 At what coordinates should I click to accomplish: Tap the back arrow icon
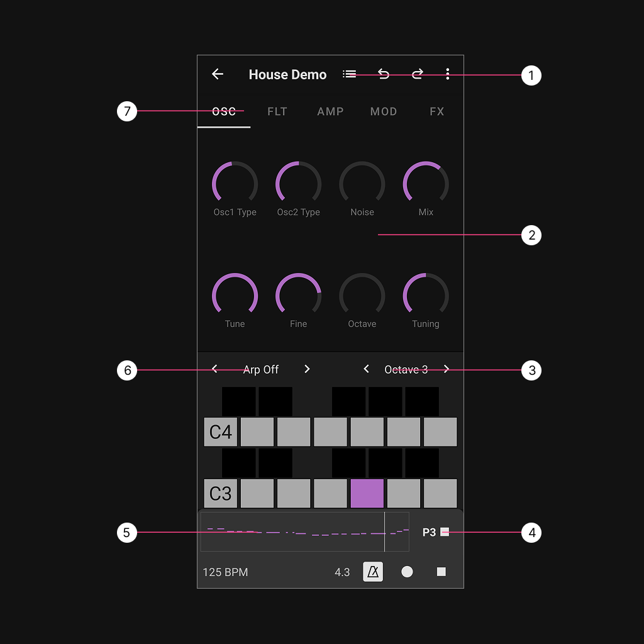(x=218, y=74)
